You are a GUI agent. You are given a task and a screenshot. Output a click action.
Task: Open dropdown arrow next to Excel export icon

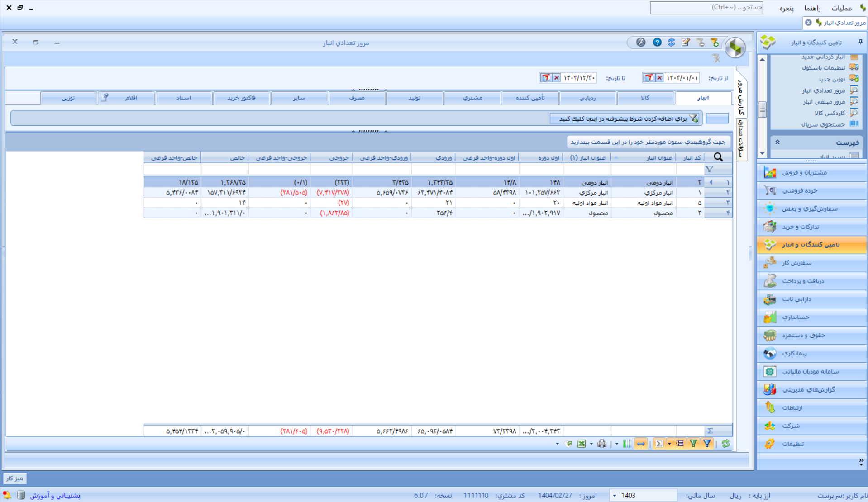[591, 444]
